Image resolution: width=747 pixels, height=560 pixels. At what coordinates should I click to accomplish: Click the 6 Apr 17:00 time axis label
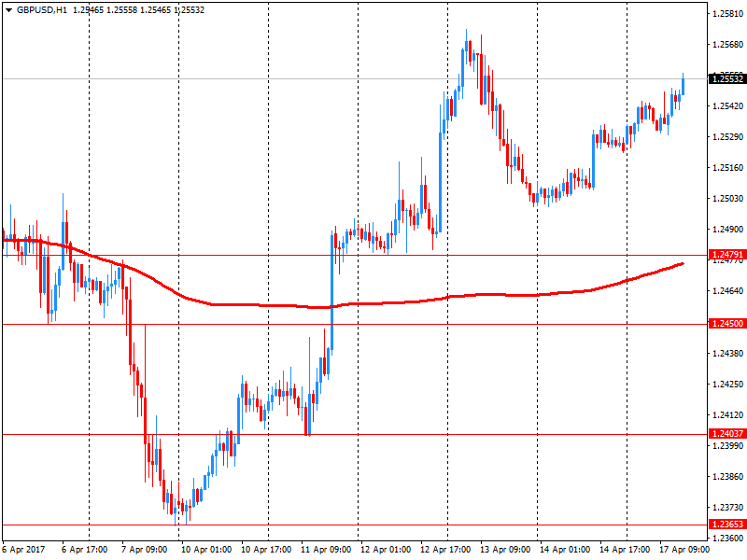[x=85, y=550]
